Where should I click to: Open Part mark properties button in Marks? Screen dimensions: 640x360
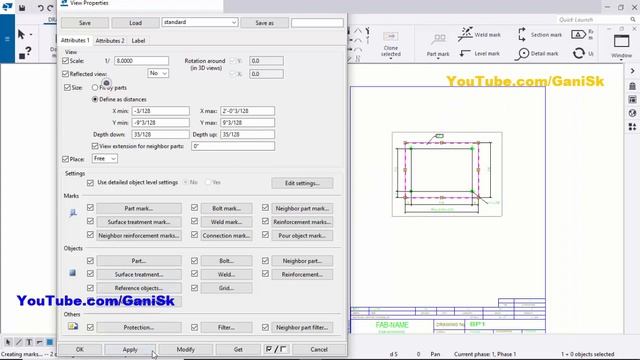(x=139, y=208)
